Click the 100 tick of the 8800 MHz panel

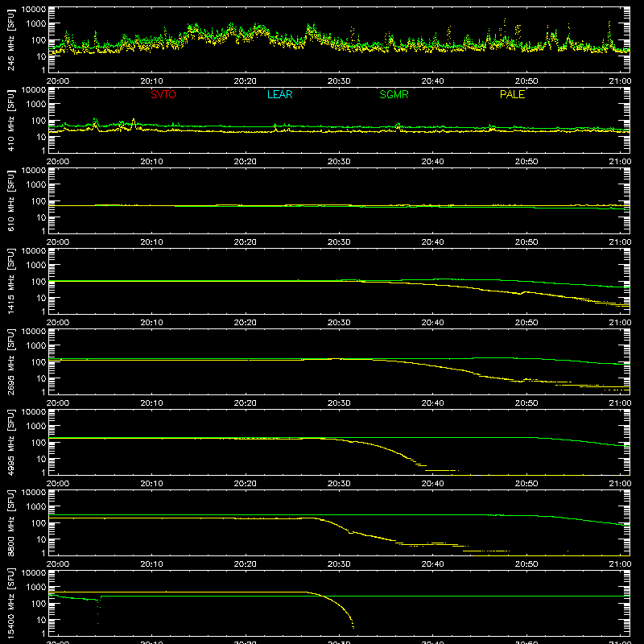coord(39,523)
